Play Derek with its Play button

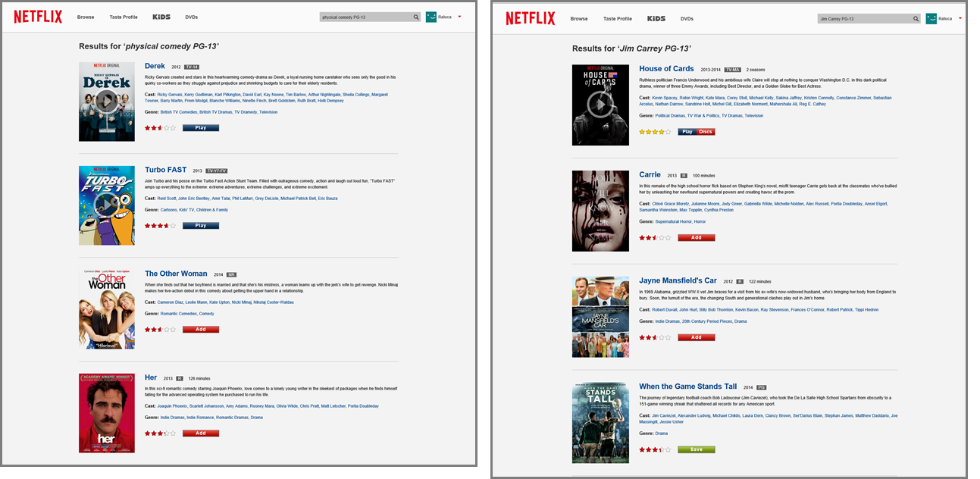(201, 128)
